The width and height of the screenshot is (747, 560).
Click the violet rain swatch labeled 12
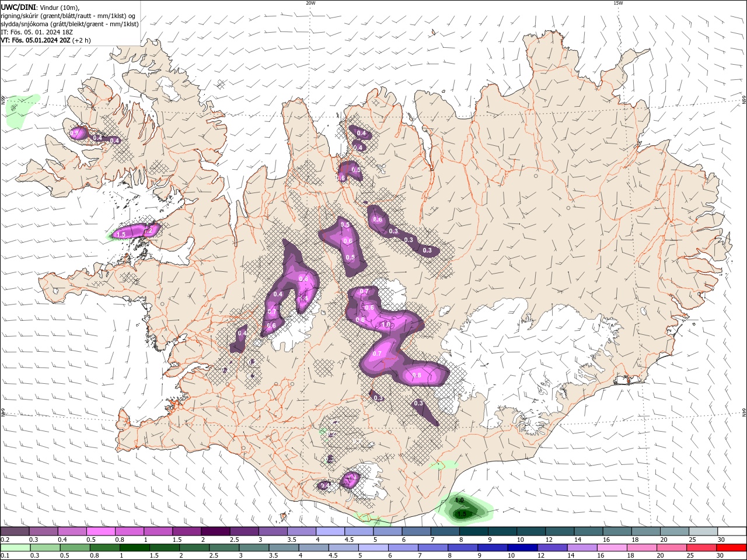point(551,548)
